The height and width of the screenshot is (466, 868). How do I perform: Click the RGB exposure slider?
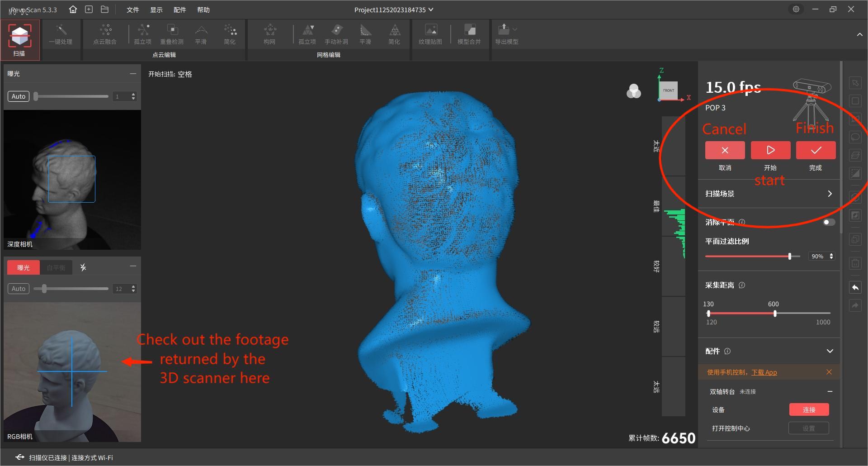71,289
